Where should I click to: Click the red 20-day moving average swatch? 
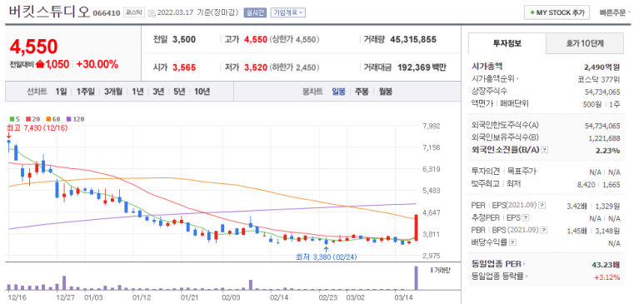pyautogui.click(x=29, y=119)
